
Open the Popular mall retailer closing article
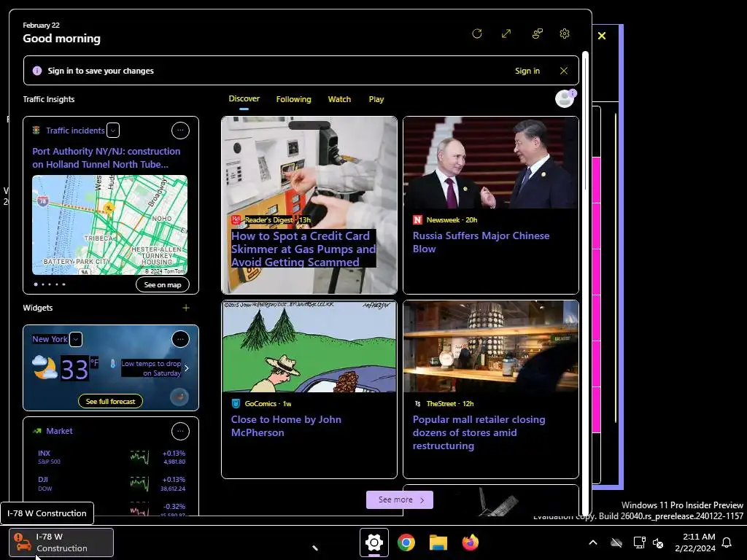[479, 432]
